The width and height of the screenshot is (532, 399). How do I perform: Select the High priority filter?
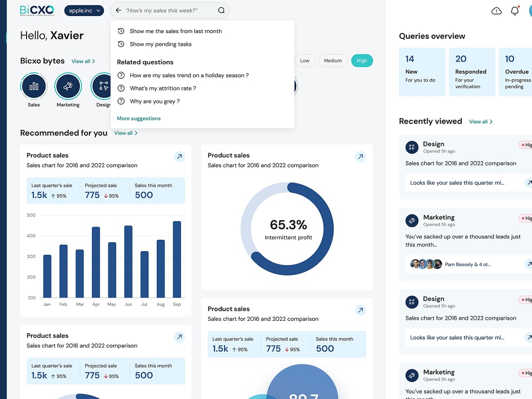(x=362, y=61)
